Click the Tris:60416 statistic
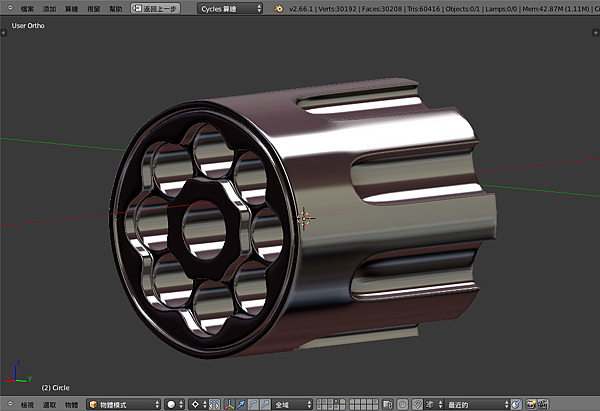 (x=423, y=8)
